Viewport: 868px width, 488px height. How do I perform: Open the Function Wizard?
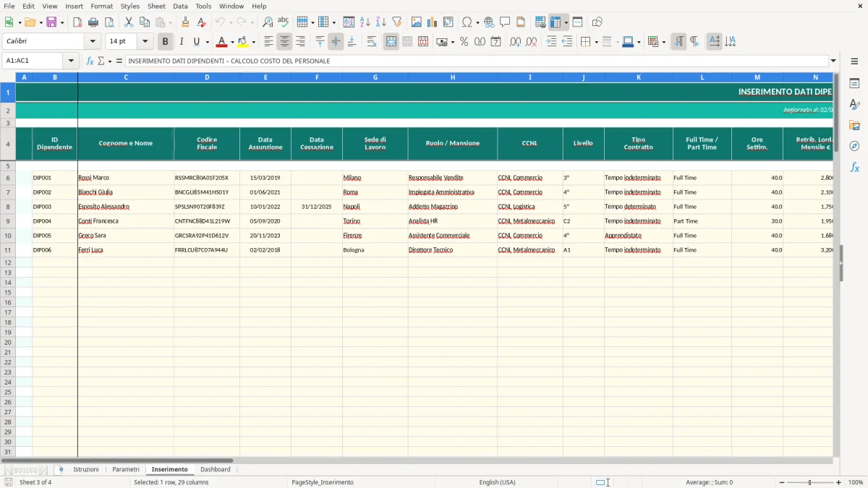click(90, 61)
